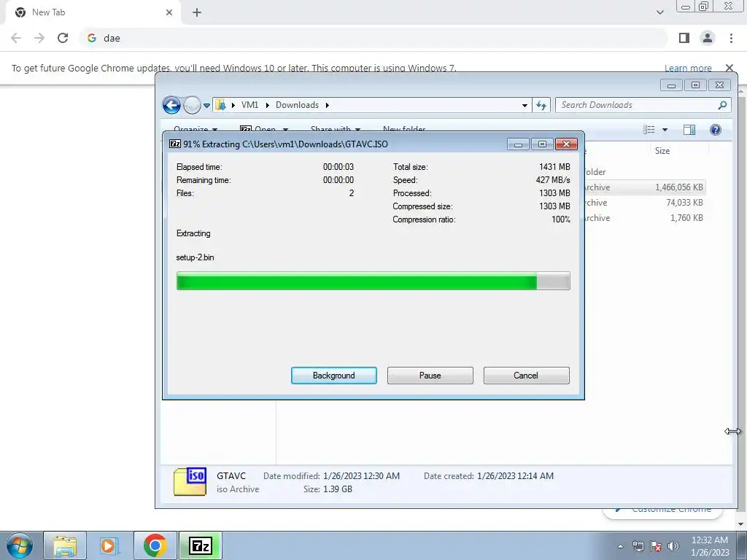Select file row with 1,466,056 KB
747x560 pixels.
tap(643, 187)
